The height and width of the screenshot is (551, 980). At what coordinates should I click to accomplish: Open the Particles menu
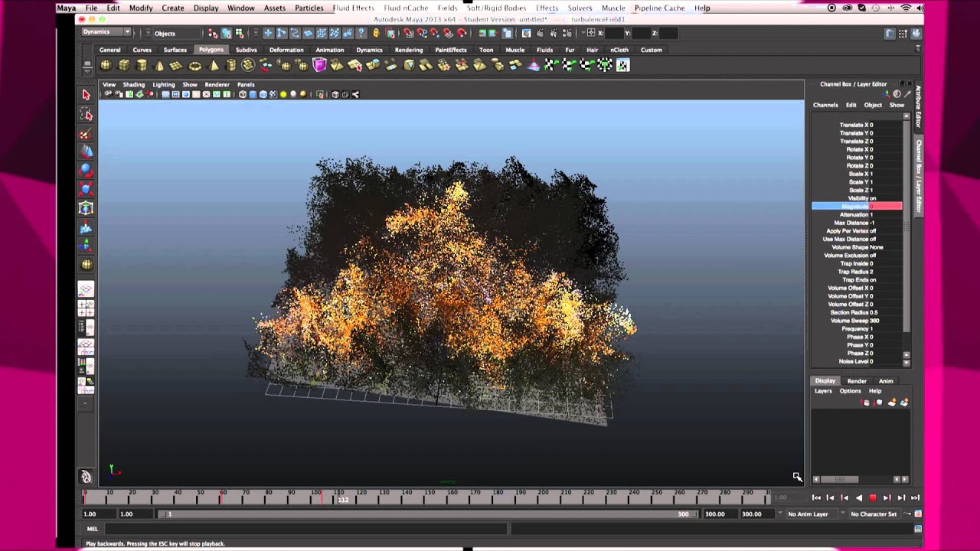309,8
